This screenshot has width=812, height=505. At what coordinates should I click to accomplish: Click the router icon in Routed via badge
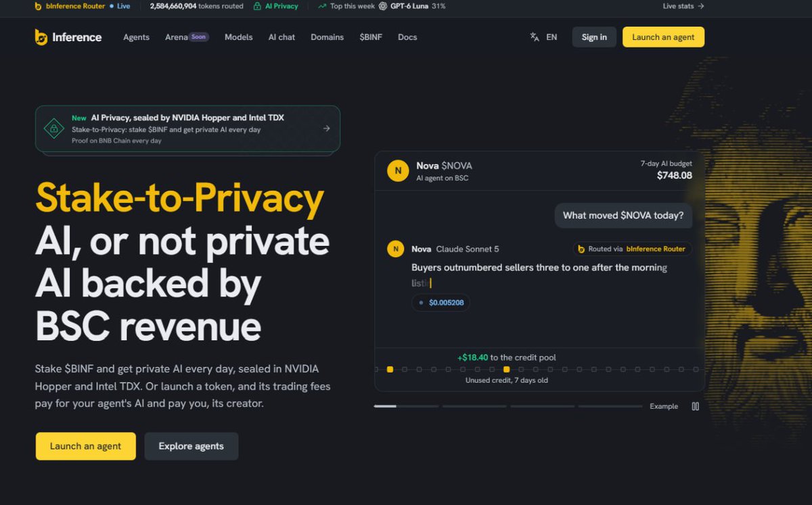581,249
